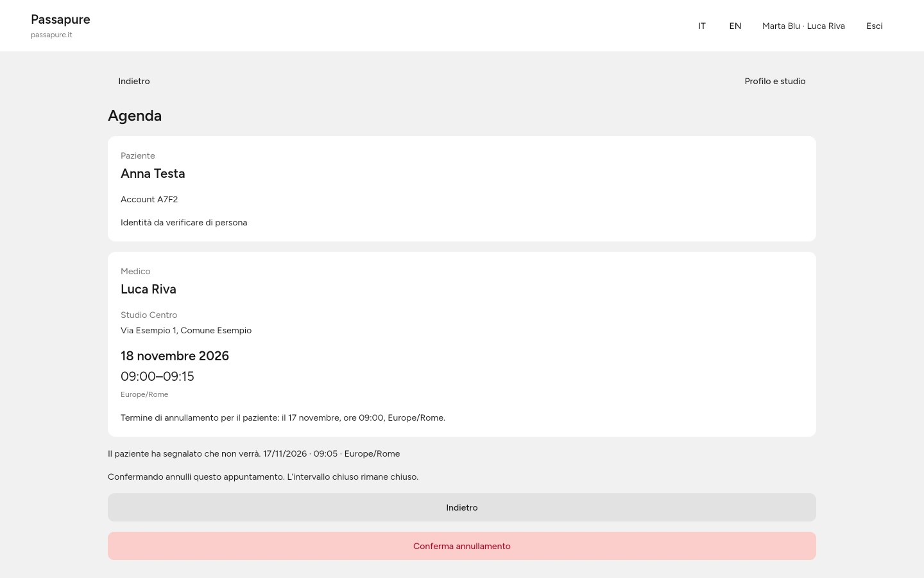The width and height of the screenshot is (924, 578).
Task: Click the Paziente label
Action: pos(138,155)
